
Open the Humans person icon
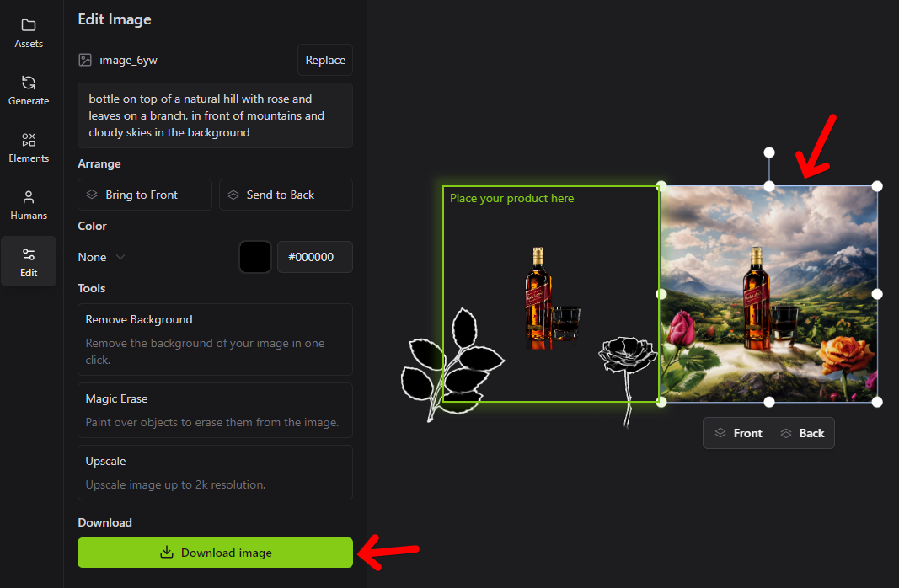29,197
